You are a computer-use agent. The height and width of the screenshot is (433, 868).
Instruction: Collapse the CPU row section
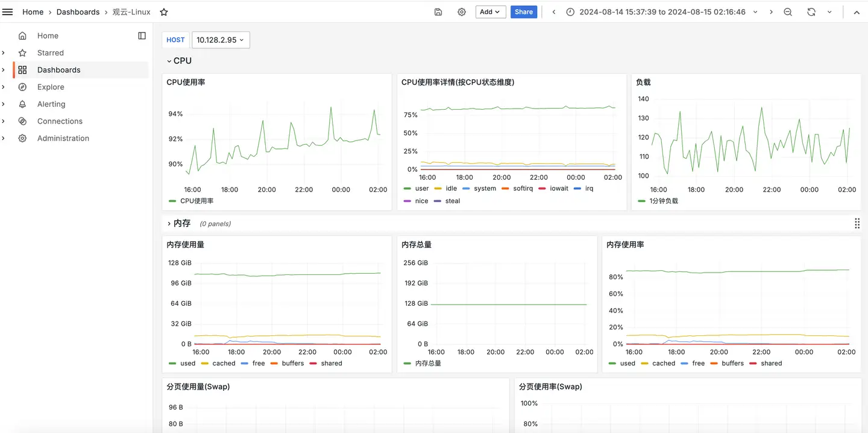click(x=180, y=61)
